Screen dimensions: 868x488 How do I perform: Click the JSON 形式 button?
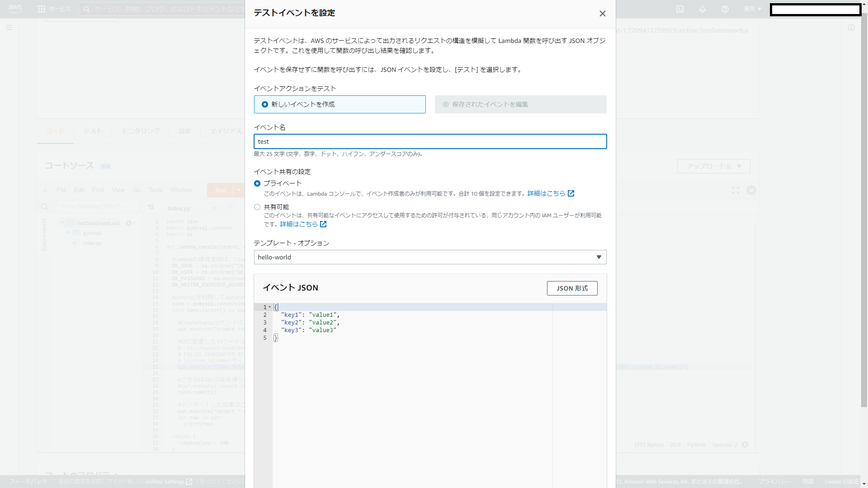572,288
